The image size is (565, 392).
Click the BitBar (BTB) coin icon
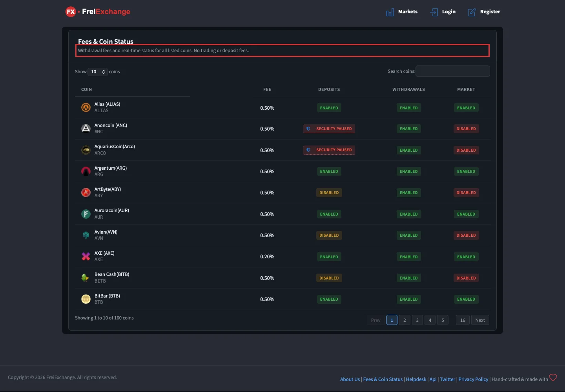(x=86, y=299)
